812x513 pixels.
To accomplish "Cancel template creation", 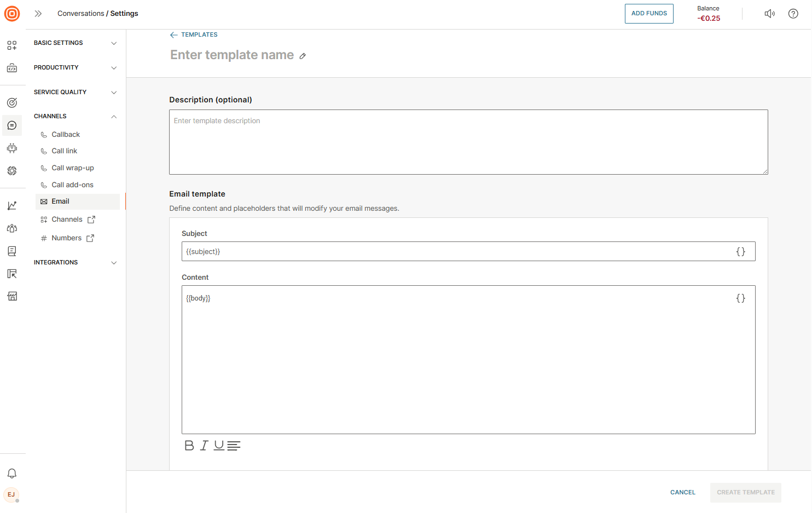I will tap(682, 493).
